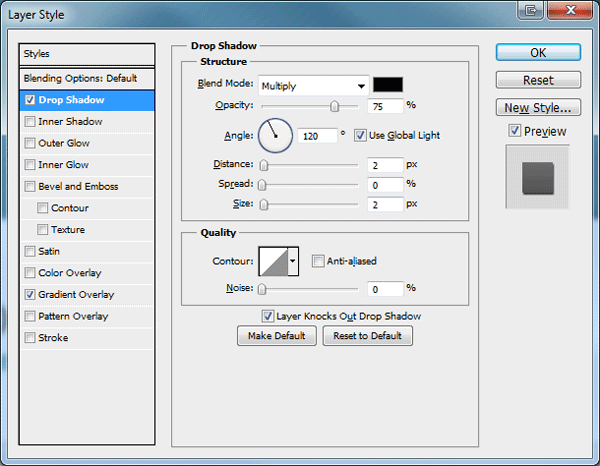Click the Angle value field
The height and width of the screenshot is (466, 600).
318,136
